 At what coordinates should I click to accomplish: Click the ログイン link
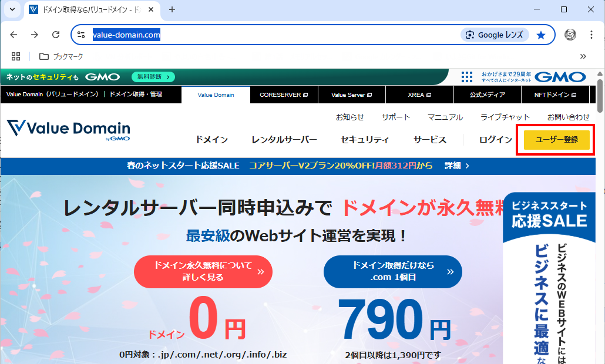[x=495, y=140]
